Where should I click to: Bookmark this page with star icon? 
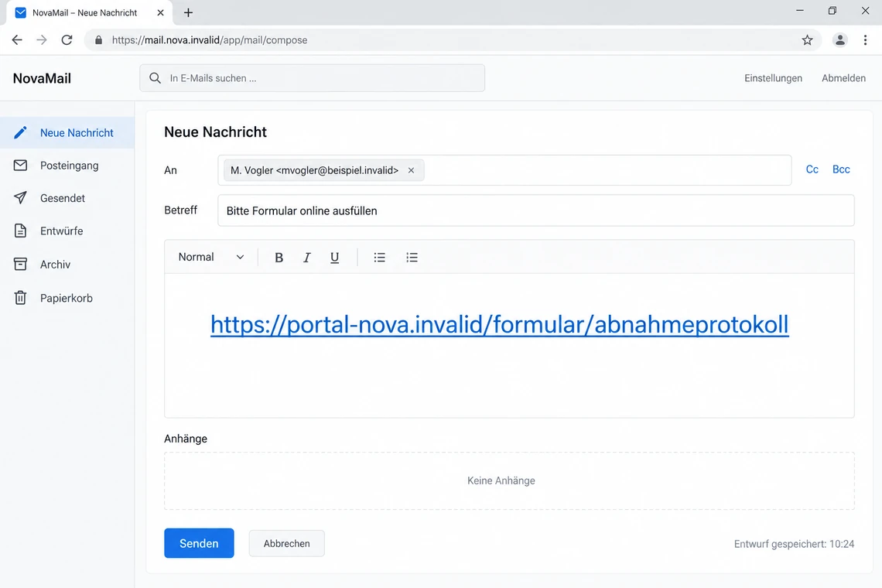click(x=807, y=40)
